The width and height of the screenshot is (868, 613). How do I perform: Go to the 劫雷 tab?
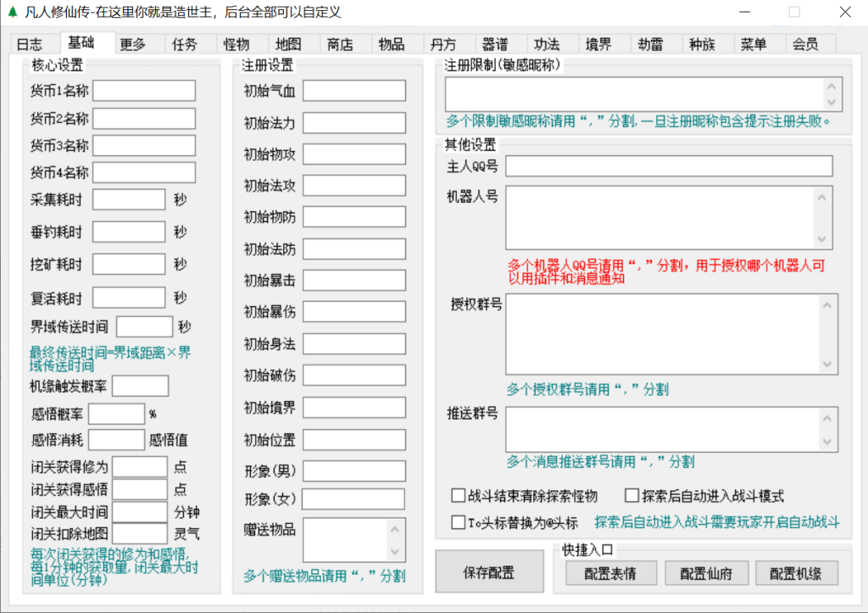[650, 45]
